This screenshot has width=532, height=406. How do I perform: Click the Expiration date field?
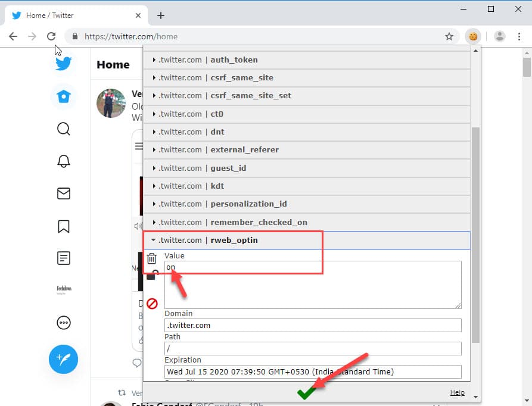tap(313, 372)
